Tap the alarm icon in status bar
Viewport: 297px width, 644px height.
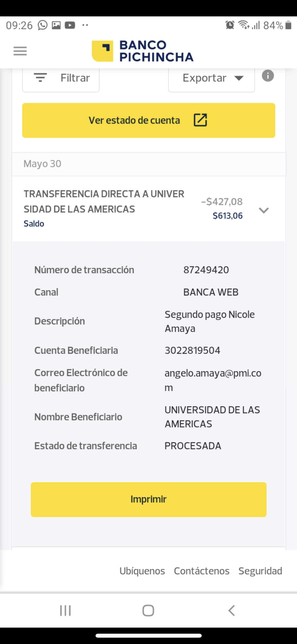(230, 25)
